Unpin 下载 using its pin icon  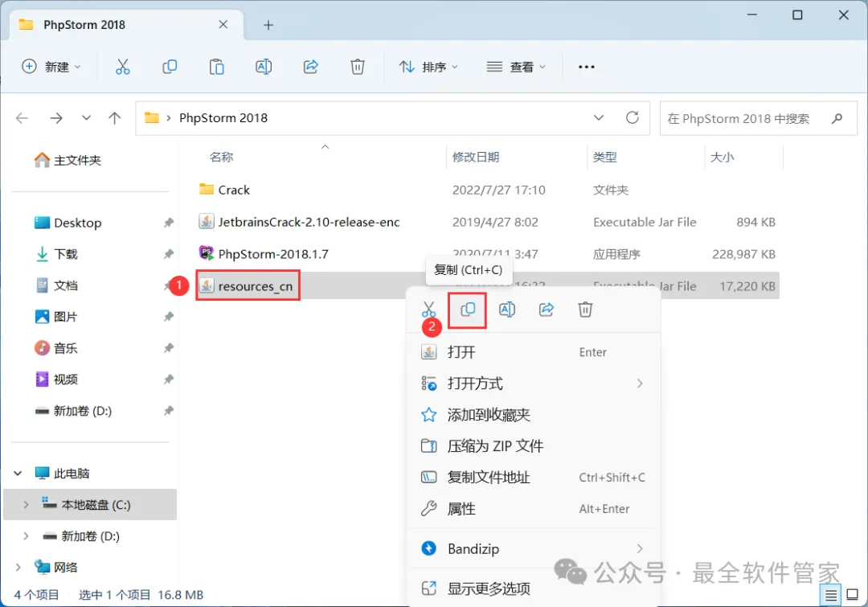168,254
